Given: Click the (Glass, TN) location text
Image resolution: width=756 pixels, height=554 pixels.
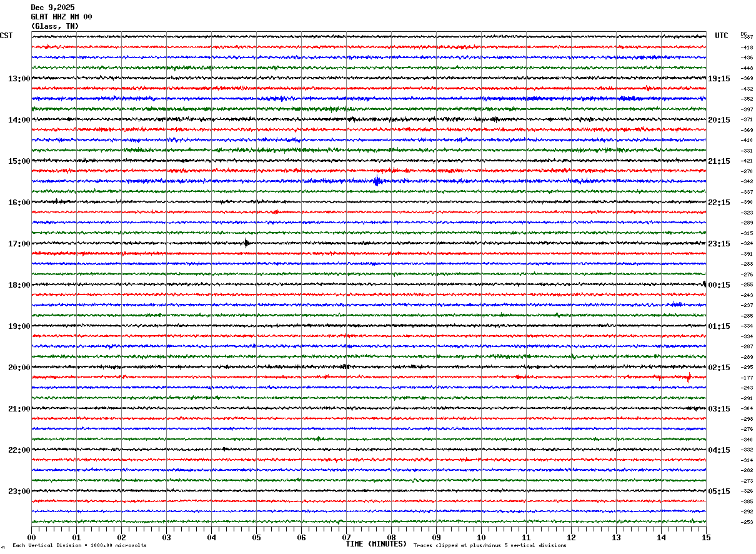Looking at the screenshot, I should (55, 26).
